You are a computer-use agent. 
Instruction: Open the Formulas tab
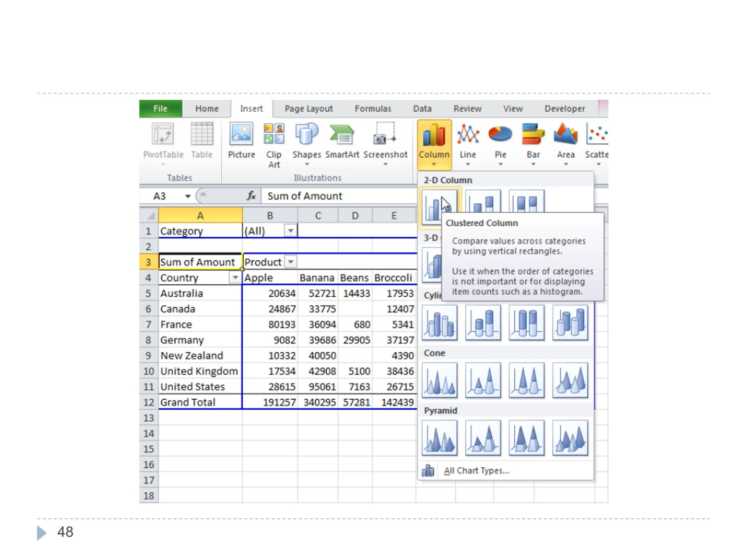point(373,109)
